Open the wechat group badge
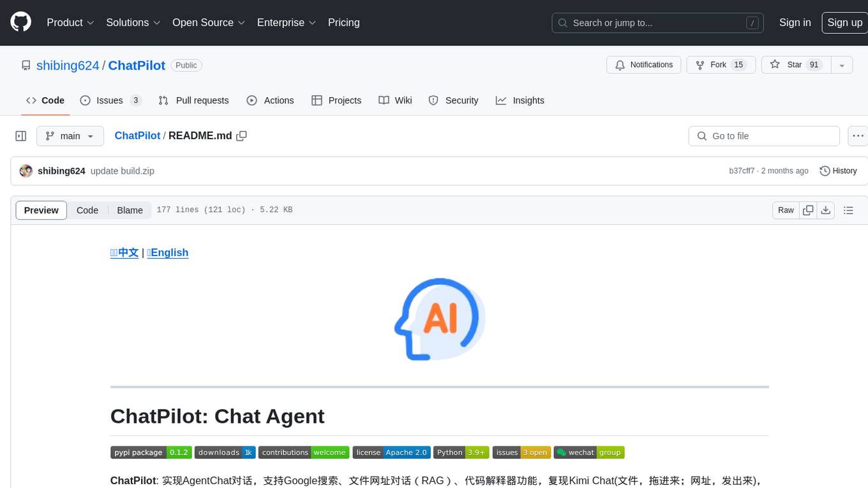This screenshot has width=868, height=488. pos(589,452)
